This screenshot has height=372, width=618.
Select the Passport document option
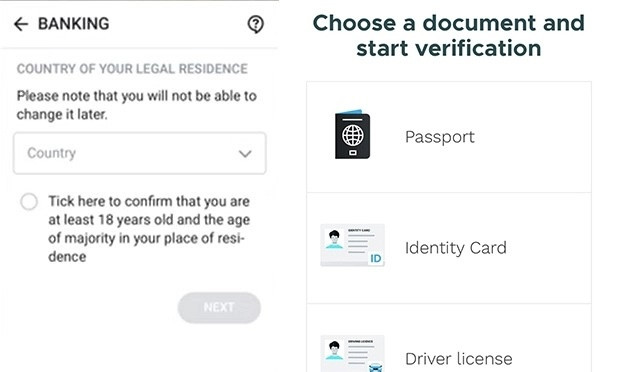tap(449, 137)
